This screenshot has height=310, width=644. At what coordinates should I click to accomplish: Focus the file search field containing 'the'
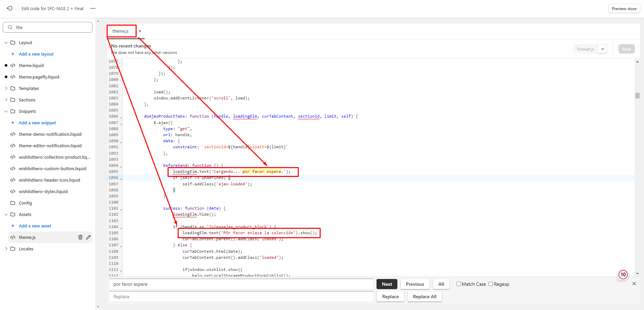(47, 27)
